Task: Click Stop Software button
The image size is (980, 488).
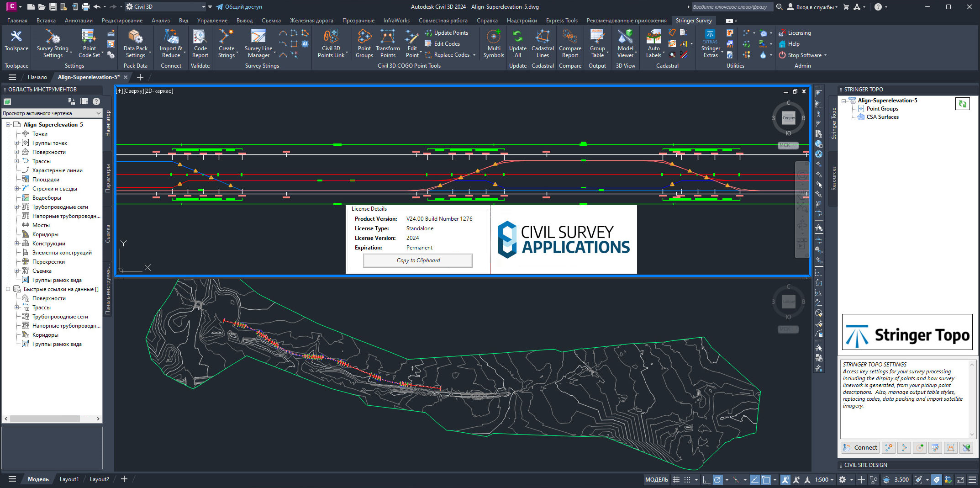Action: tap(802, 55)
